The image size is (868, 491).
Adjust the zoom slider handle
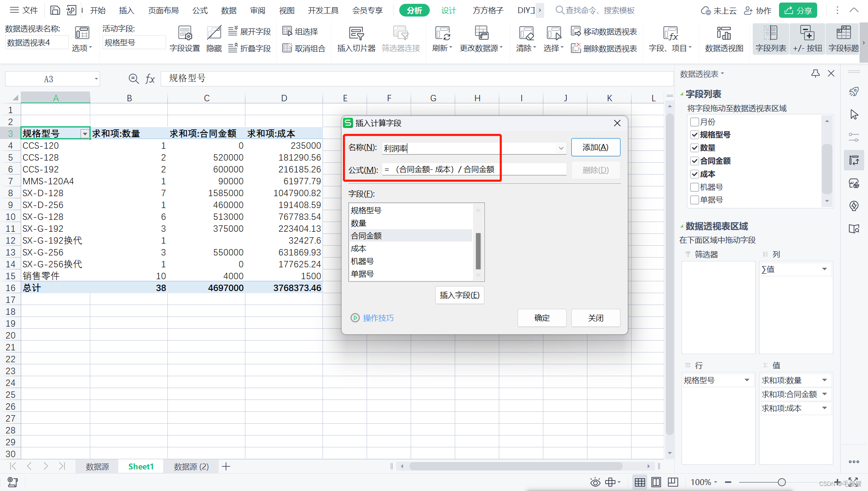coord(782,482)
